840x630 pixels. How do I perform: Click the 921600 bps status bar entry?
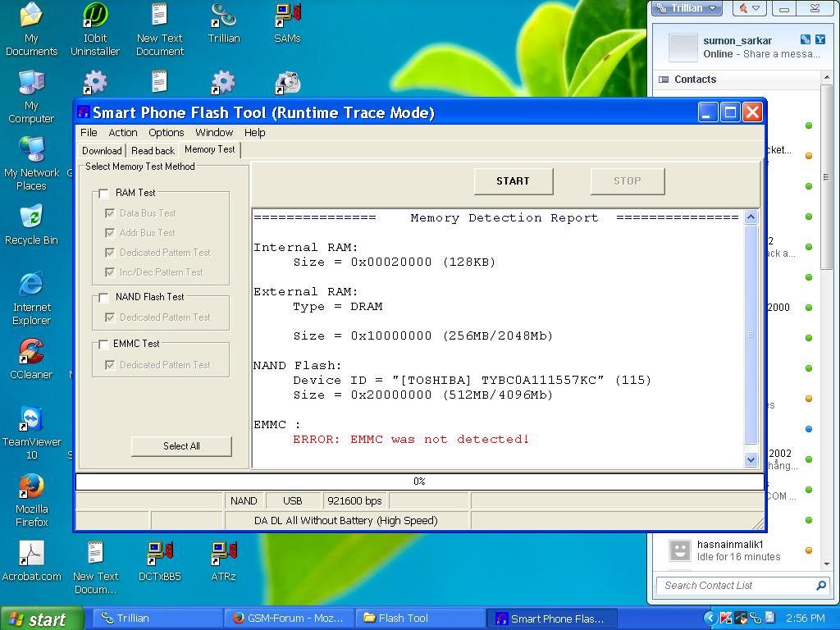[354, 501]
